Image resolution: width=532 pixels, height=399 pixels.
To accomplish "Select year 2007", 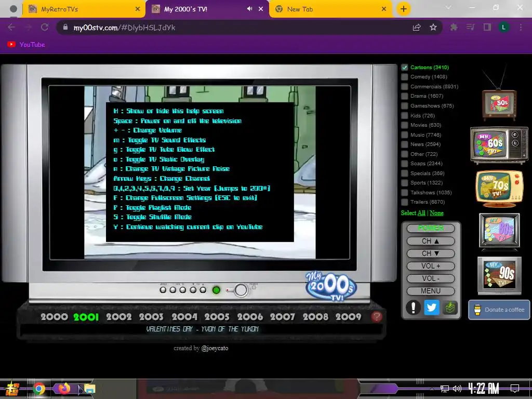I will 283,317.
